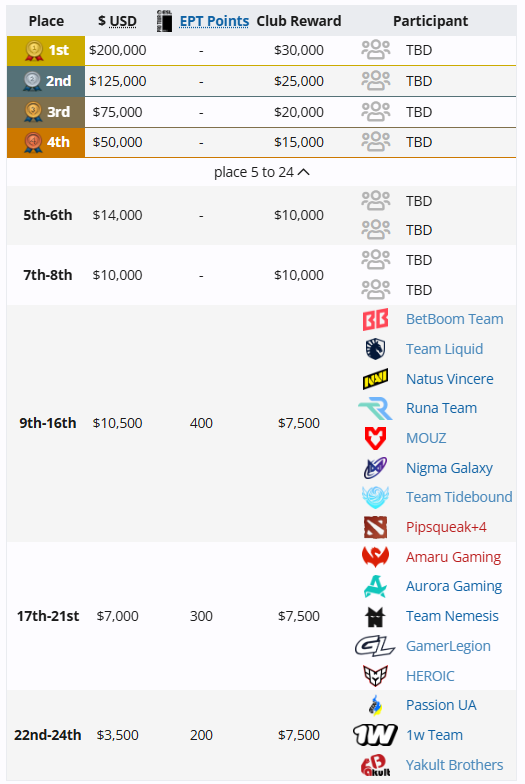The width and height of the screenshot is (525, 784).
Task: Open the Team Nemesis link
Action: pos(452,616)
